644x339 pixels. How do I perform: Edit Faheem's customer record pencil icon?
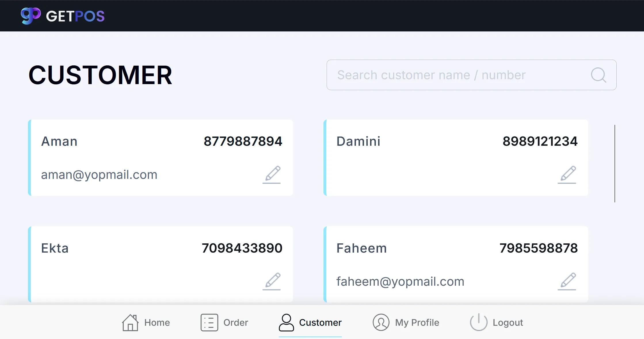coord(567,281)
